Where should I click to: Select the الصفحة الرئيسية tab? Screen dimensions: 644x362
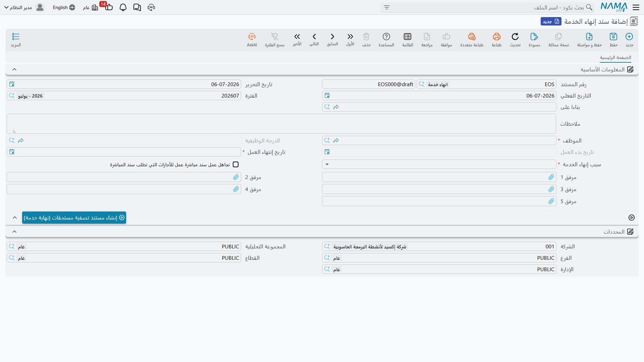(615, 58)
